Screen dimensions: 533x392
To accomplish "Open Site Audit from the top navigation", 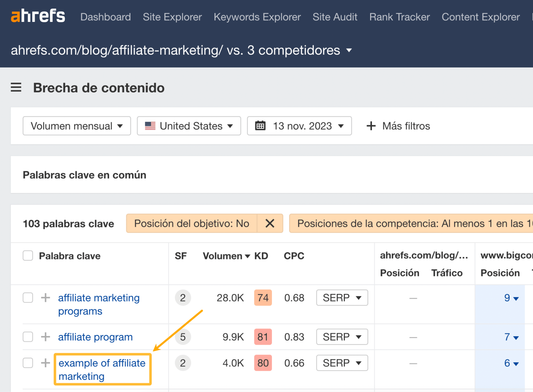I will pyautogui.click(x=335, y=17).
